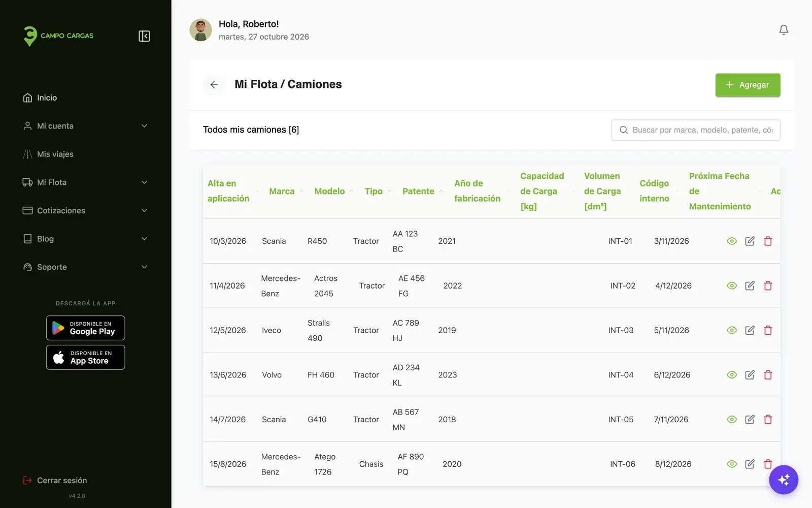
Task: Open the AI assistant sparkle button
Action: [x=784, y=480]
